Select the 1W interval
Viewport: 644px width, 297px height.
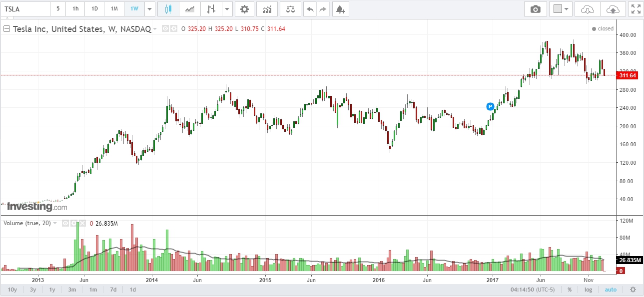(x=134, y=9)
